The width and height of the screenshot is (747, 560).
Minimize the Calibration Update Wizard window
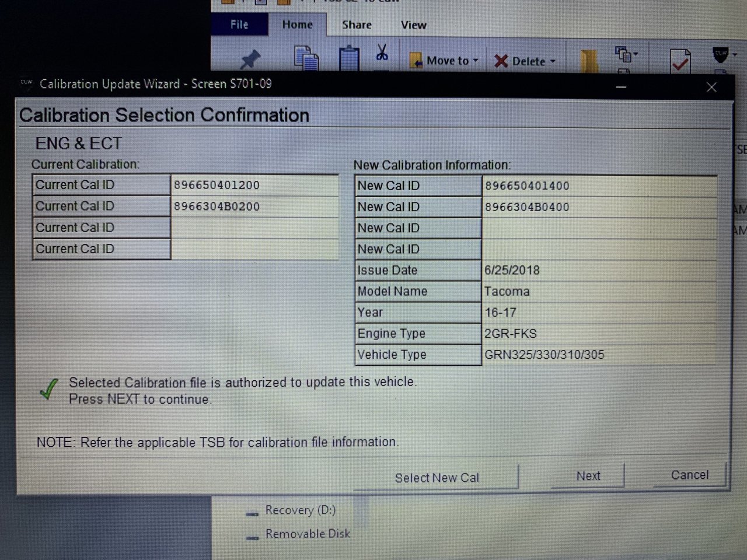(622, 87)
